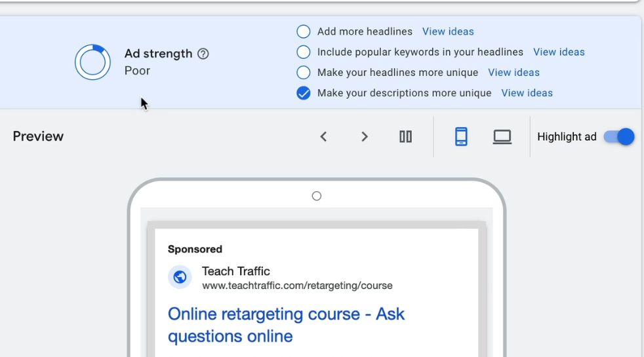This screenshot has width=644, height=357.
Task: Click the Sponsored label in the ad
Action: (x=195, y=250)
